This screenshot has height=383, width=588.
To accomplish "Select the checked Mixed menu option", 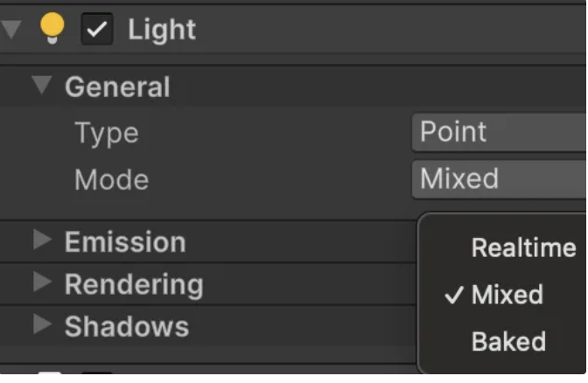I will point(507,295).
